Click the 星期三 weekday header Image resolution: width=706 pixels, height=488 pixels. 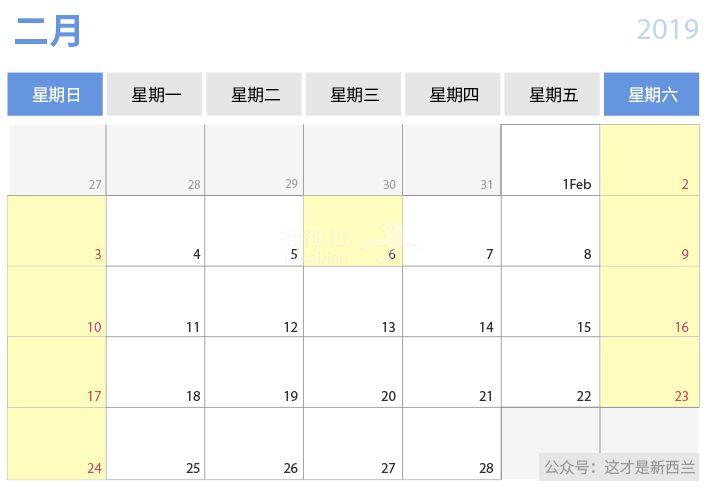(353, 94)
